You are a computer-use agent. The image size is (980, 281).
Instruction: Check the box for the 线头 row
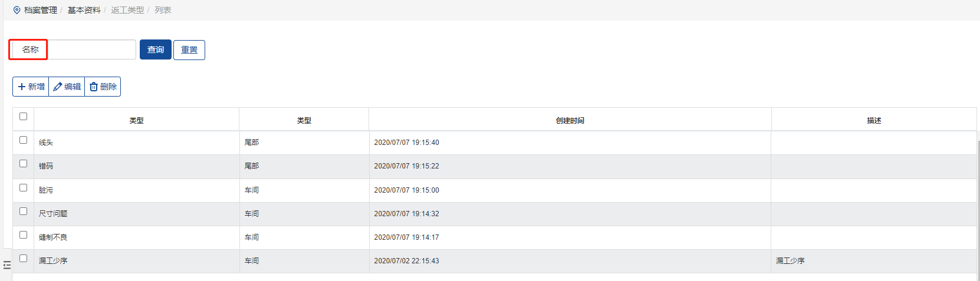point(24,140)
